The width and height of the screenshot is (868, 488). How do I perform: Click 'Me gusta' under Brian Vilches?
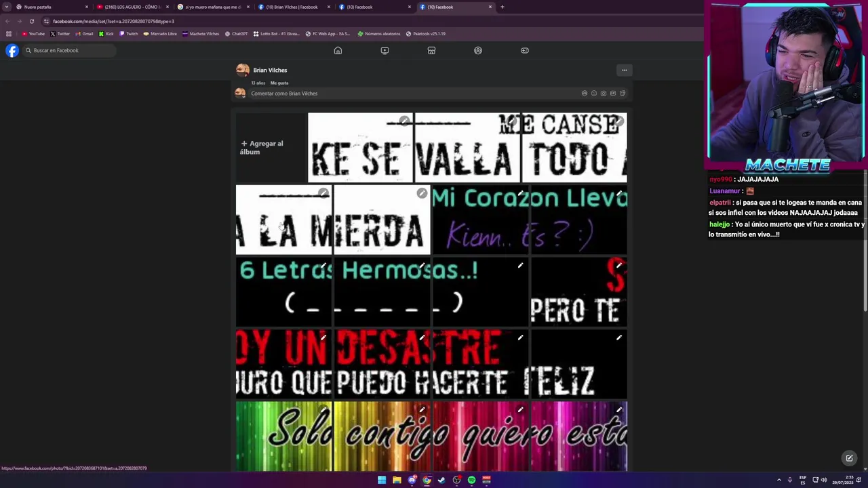279,83
